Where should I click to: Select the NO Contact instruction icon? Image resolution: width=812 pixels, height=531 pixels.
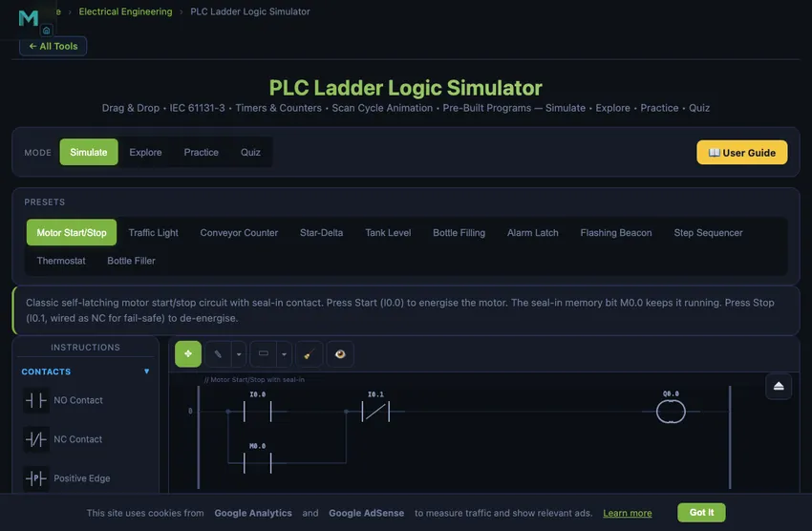pos(36,400)
